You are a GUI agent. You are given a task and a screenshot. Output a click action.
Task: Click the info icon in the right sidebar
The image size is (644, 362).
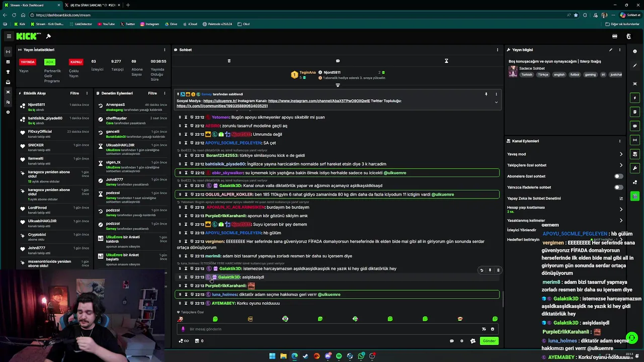coord(635,52)
